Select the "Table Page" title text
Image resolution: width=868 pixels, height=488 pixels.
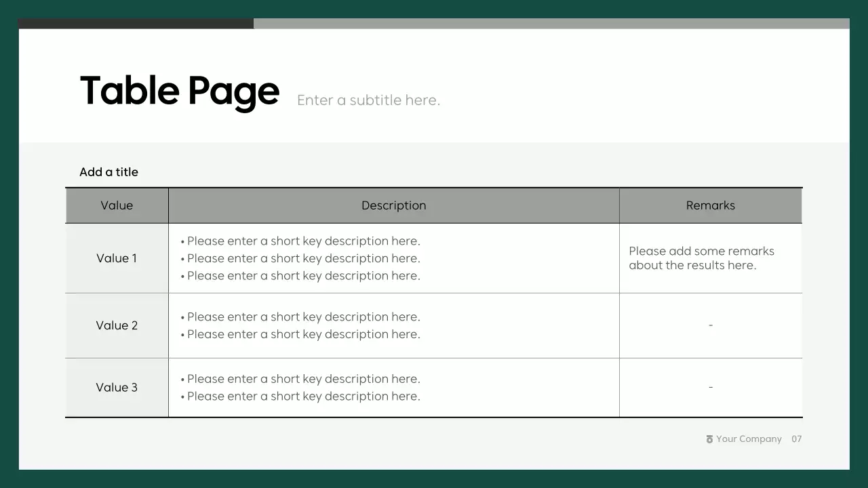pyautogui.click(x=180, y=91)
